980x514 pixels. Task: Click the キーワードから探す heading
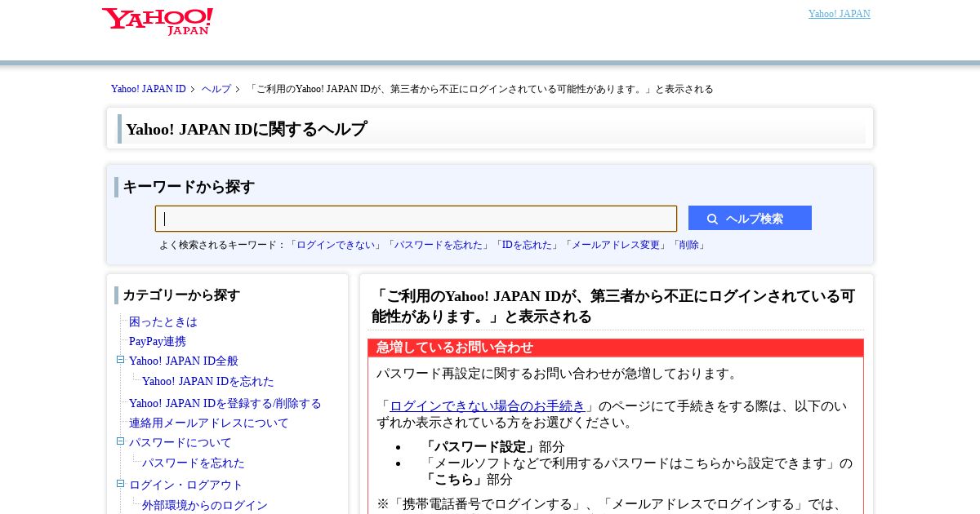pos(189,187)
